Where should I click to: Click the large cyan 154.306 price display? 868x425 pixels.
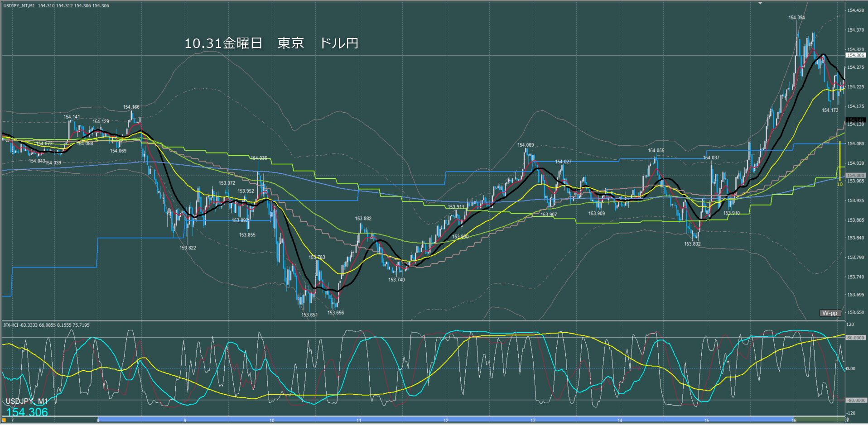tap(27, 412)
